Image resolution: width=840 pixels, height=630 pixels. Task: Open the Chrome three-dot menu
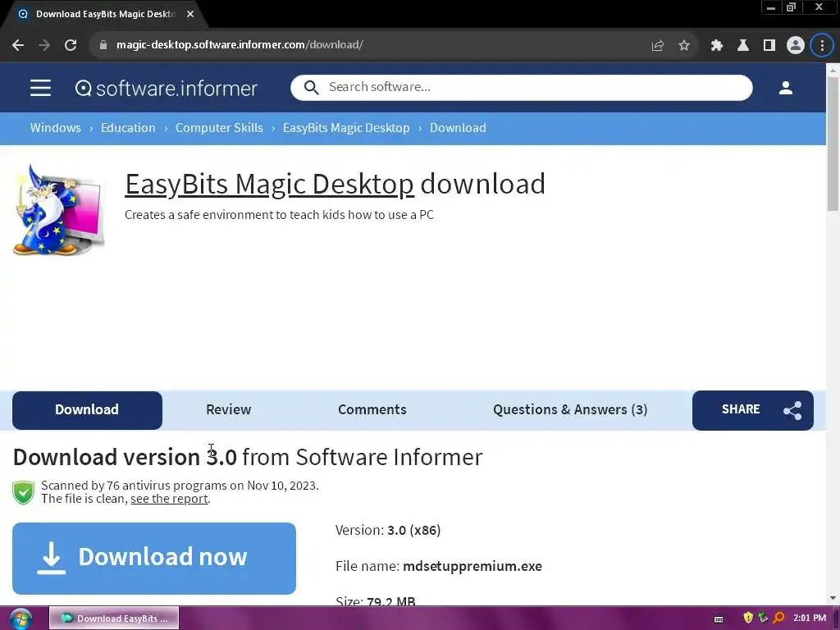coord(822,46)
